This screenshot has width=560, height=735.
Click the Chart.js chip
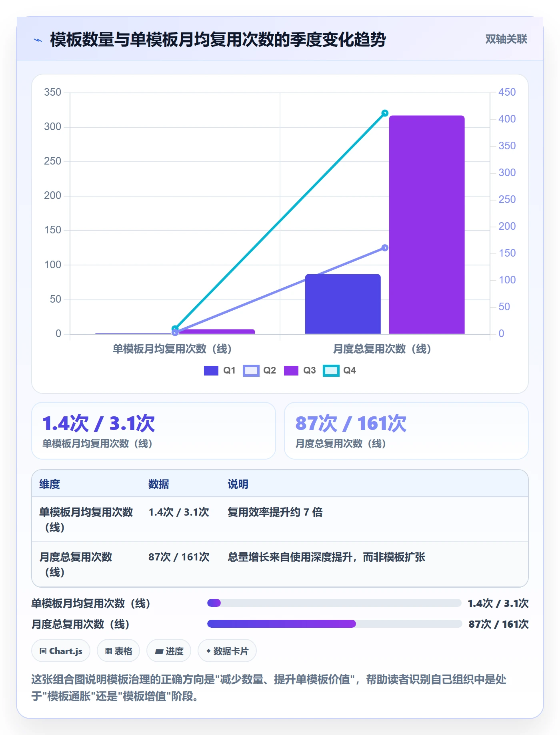click(x=61, y=651)
